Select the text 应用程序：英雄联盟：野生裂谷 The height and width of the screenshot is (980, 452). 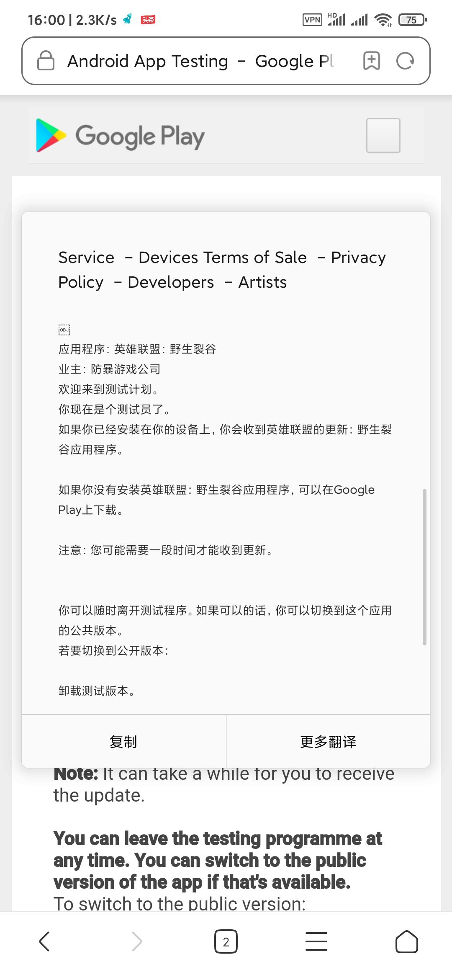pyautogui.click(x=137, y=349)
